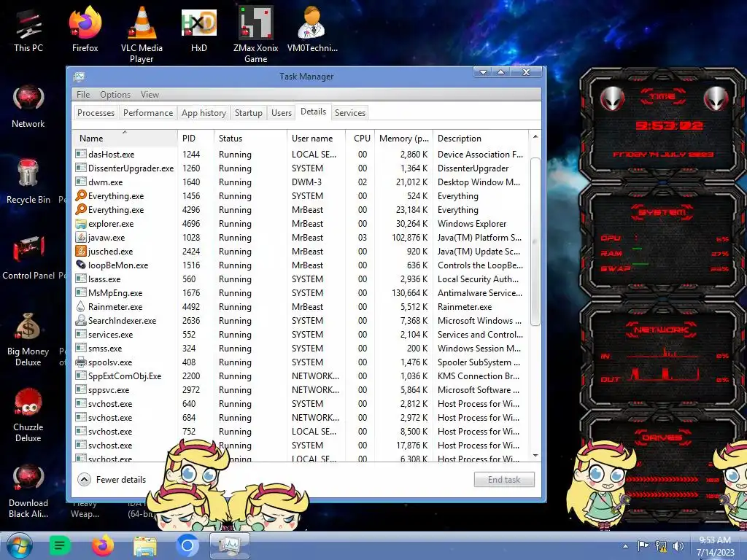Select the SearchIndexer.exe row
The width and height of the screenshot is (747, 560).
coord(300,321)
